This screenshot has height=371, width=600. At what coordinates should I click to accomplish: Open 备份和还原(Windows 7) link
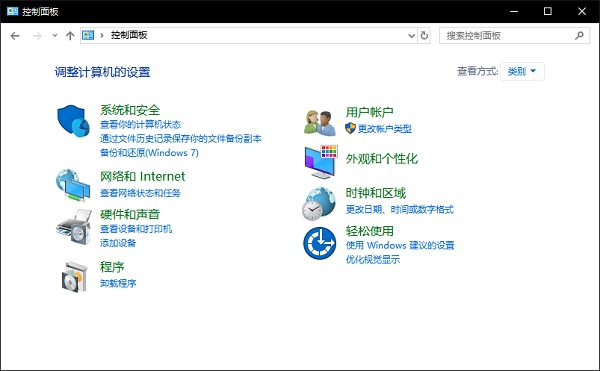coord(149,153)
